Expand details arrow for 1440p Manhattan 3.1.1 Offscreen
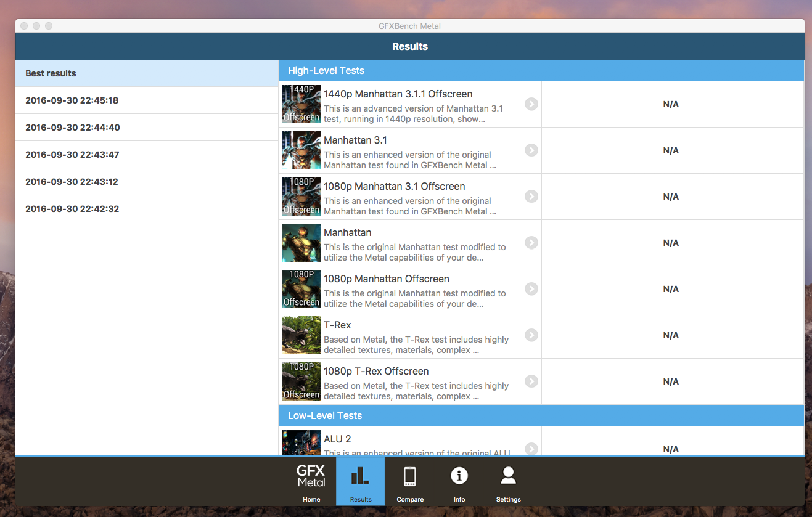The image size is (812, 517). 531,104
